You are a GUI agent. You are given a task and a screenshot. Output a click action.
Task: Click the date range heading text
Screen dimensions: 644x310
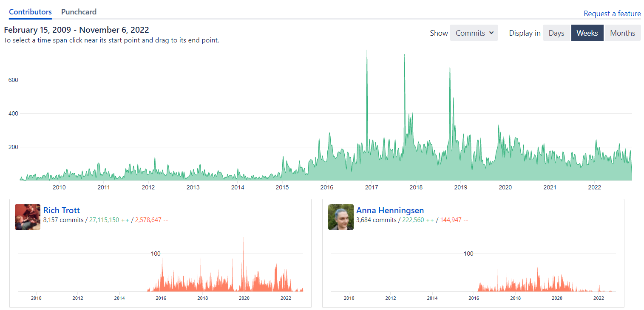pos(76,30)
